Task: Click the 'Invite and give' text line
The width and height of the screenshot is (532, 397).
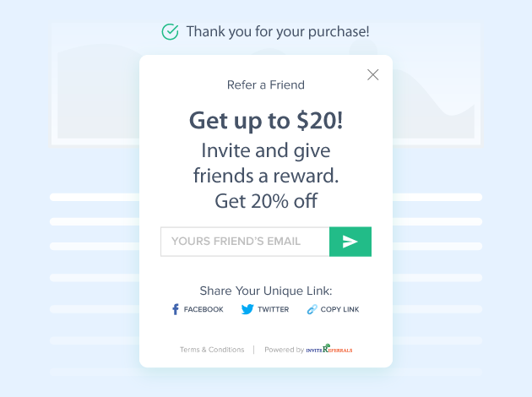Action: [x=266, y=151]
